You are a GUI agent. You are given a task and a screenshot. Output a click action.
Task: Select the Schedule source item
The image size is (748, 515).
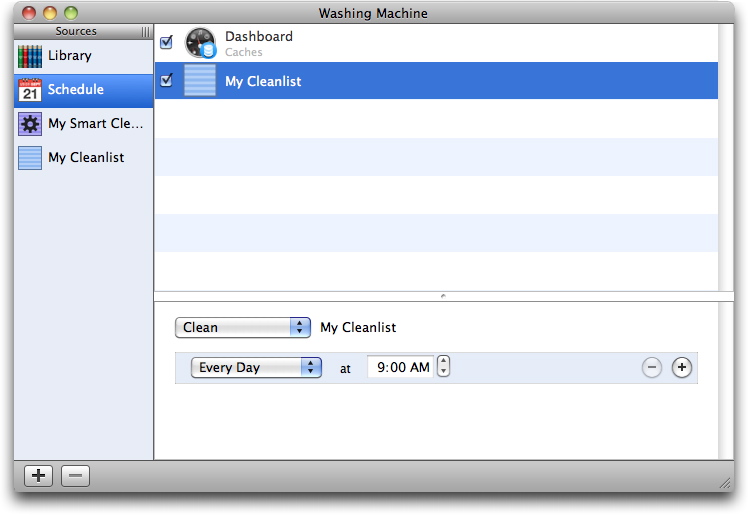[x=83, y=91]
